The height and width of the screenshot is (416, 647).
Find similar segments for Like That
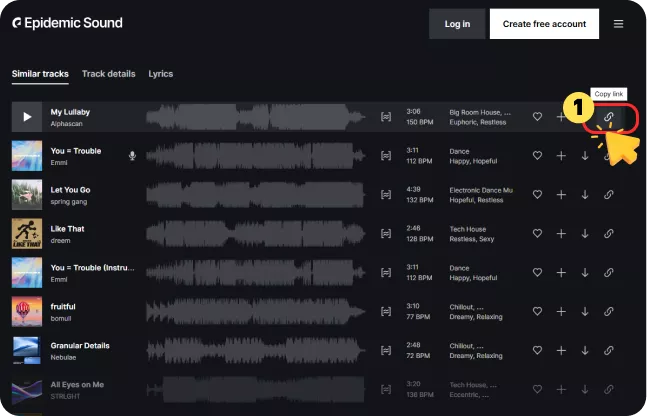pyautogui.click(x=386, y=234)
